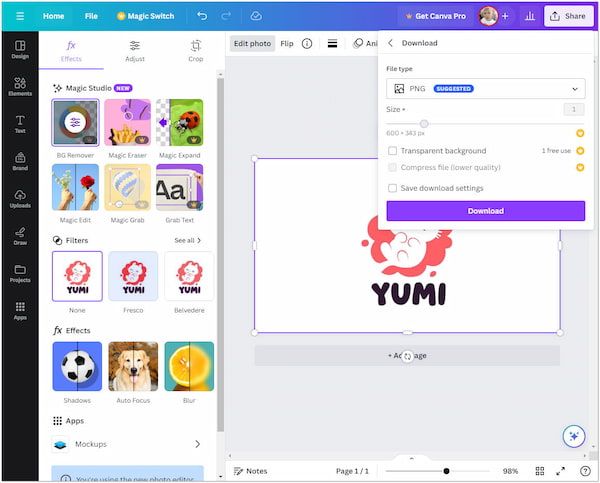This screenshot has height=483, width=600.
Task: Click the Share button
Action: (566, 16)
